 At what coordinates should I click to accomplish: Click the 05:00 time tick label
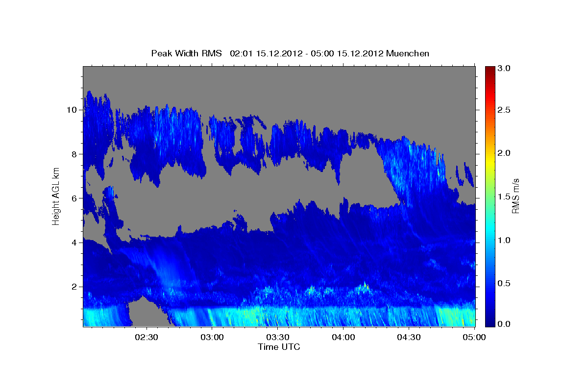pos(474,338)
